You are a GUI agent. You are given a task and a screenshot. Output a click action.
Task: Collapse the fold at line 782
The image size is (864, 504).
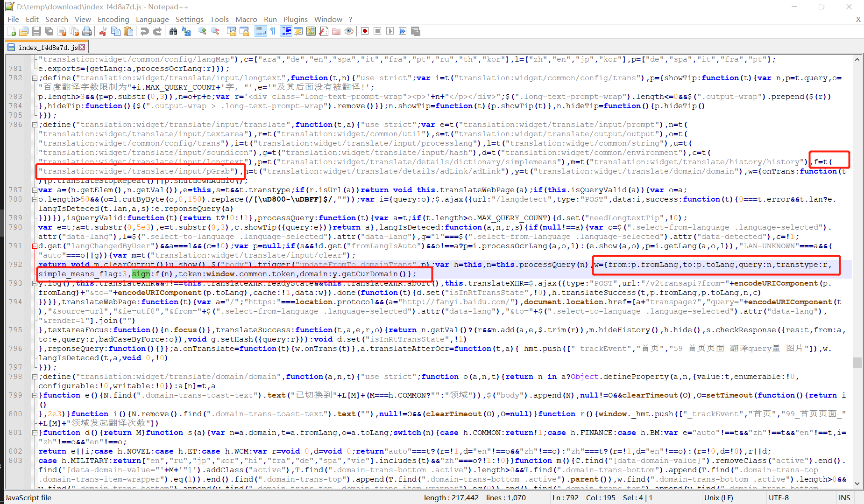pyautogui.click(x=35, y=78)
